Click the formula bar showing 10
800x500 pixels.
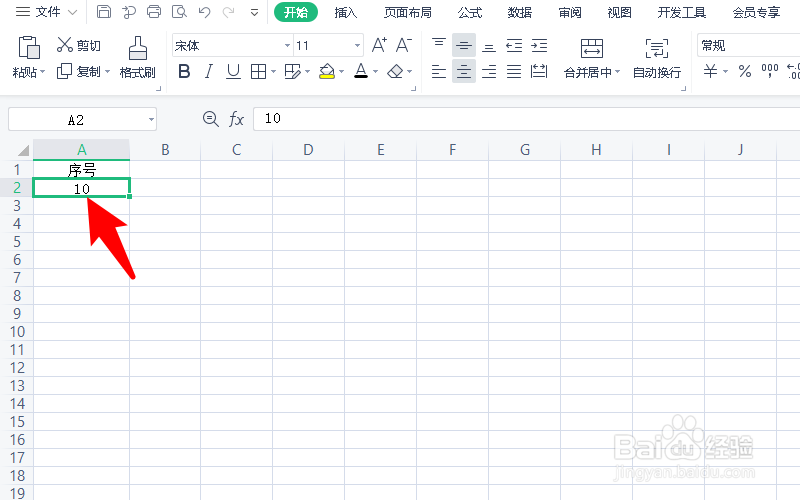[527, 119]
